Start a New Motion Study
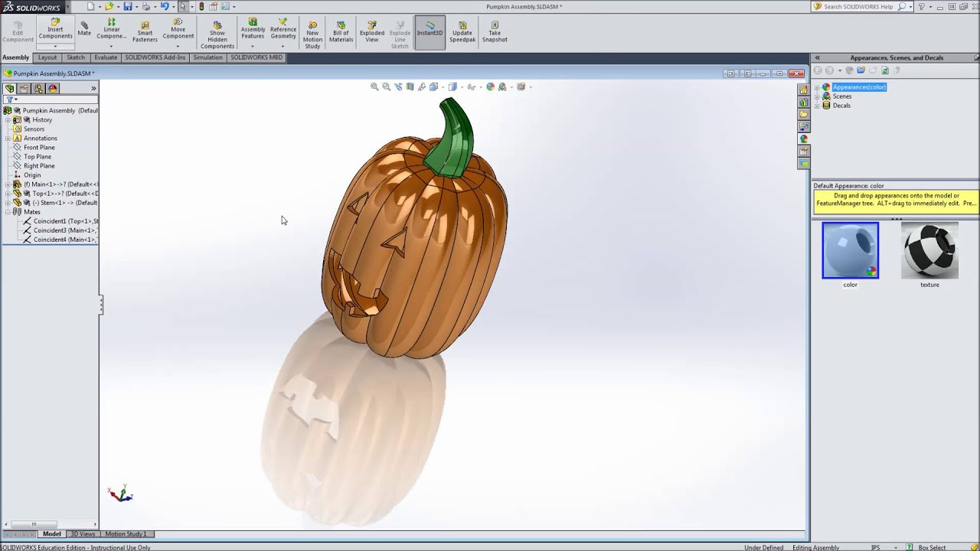 312,34
